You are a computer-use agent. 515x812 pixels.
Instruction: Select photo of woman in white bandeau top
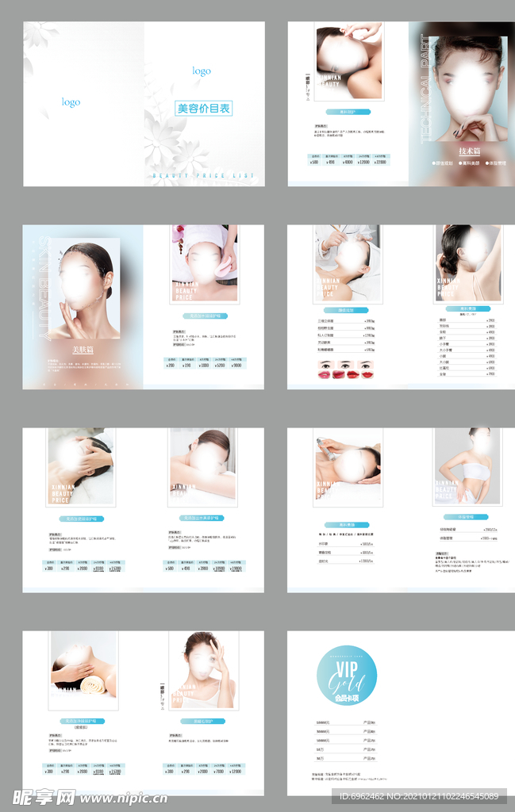(x=467, y=466)
